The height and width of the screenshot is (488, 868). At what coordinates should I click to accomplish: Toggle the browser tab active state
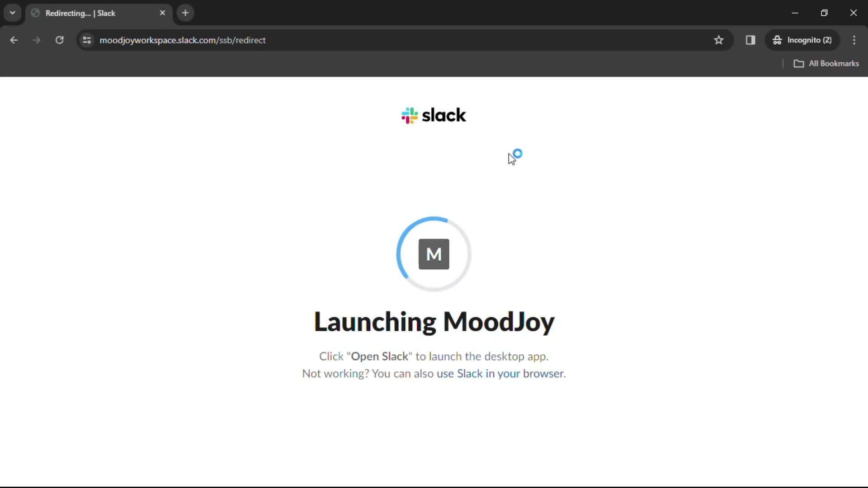tap(99, 13)
